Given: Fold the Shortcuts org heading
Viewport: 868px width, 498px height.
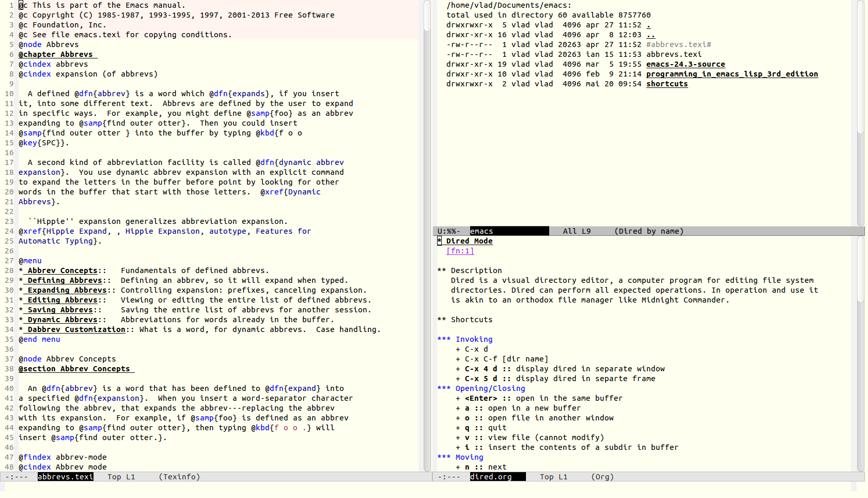Looking at the screenshot, I should (x=464, y=320).
